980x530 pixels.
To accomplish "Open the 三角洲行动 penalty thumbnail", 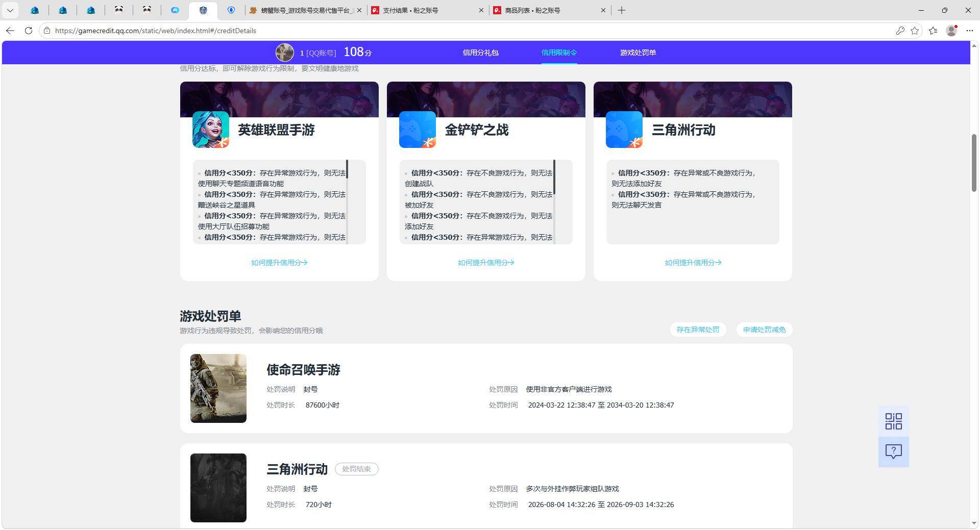I will click(x=218, y=488).
